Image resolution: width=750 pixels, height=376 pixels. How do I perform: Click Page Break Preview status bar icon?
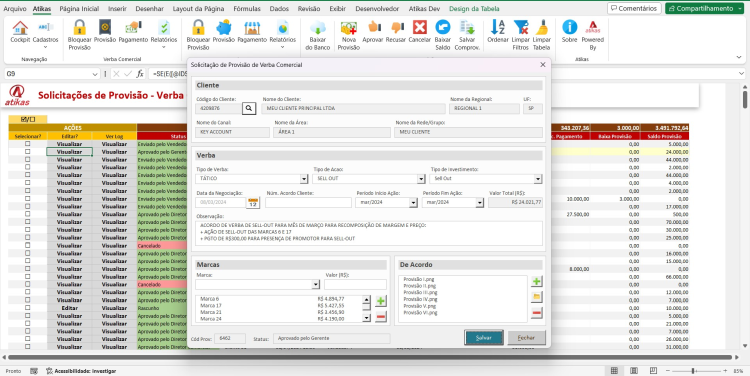pos(653,371)
